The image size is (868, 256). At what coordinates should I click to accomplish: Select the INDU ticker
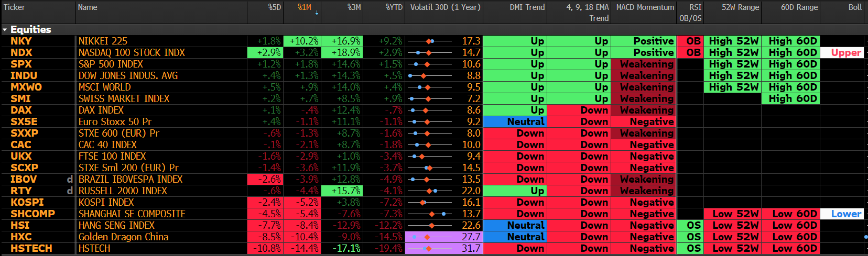tap(24, 75)
